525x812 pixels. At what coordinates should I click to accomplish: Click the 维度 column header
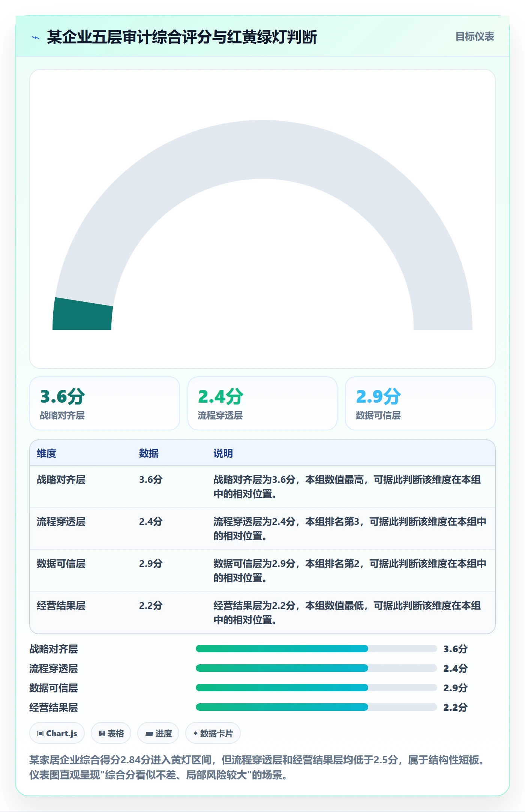click(46, 453)
